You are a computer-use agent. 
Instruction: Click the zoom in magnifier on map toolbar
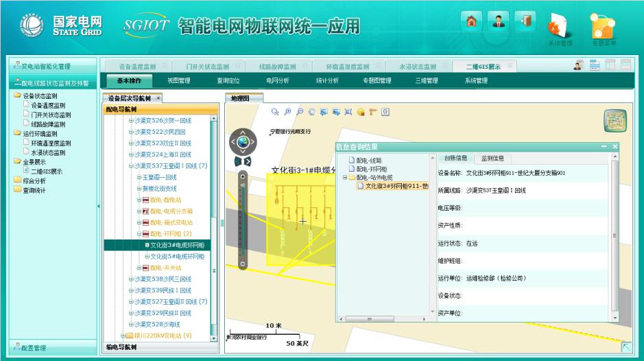(x=287, y=111)
